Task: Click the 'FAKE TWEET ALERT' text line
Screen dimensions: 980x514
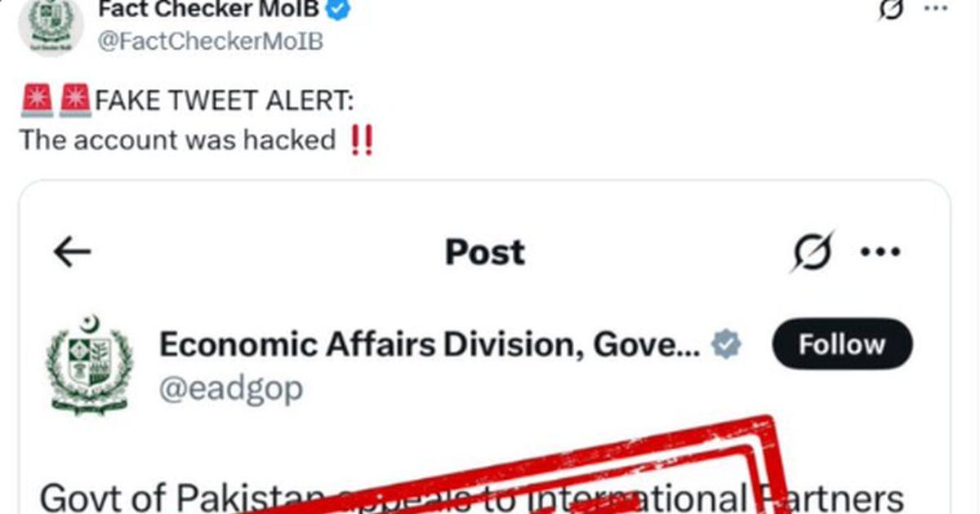Action: tap(225, 102)
